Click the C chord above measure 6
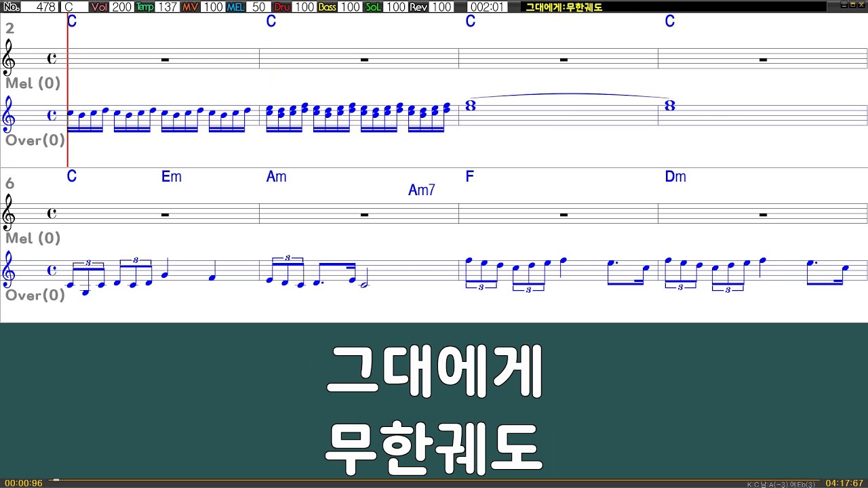The height and width of the screenshot is (488, 868). pyautogui.click(x=72, y=177)
